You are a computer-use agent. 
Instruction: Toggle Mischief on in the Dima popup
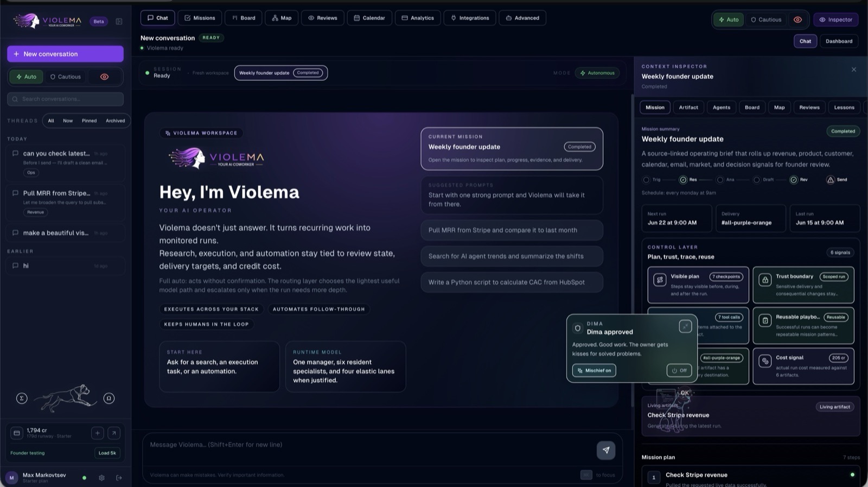click(x=594, y=371)
